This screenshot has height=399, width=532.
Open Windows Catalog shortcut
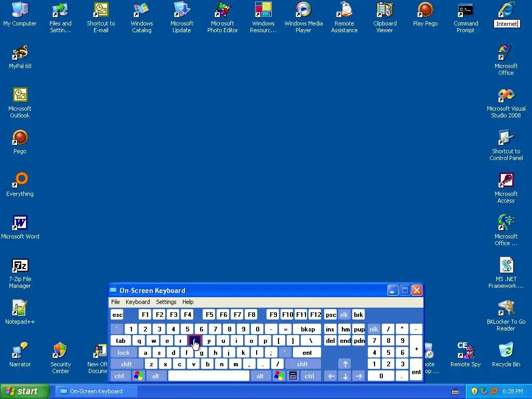[141, 17]
